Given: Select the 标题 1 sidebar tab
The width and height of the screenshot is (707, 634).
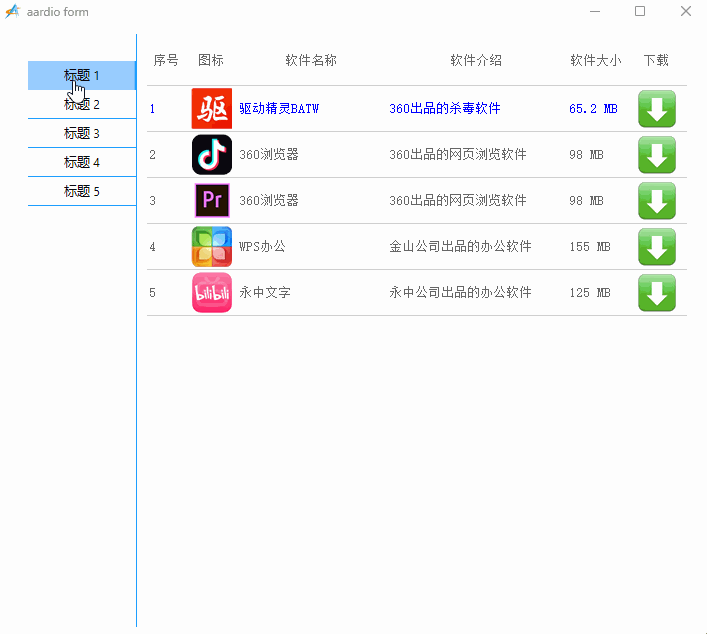Looking at the screenshot, I should pyautogui.click(x=82, y=75).
